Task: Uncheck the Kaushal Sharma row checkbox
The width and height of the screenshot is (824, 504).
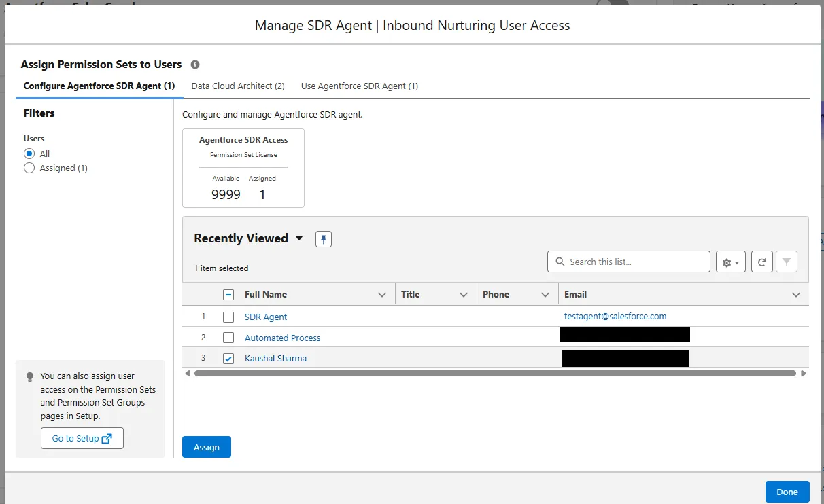Action: [x=228, y=359]
